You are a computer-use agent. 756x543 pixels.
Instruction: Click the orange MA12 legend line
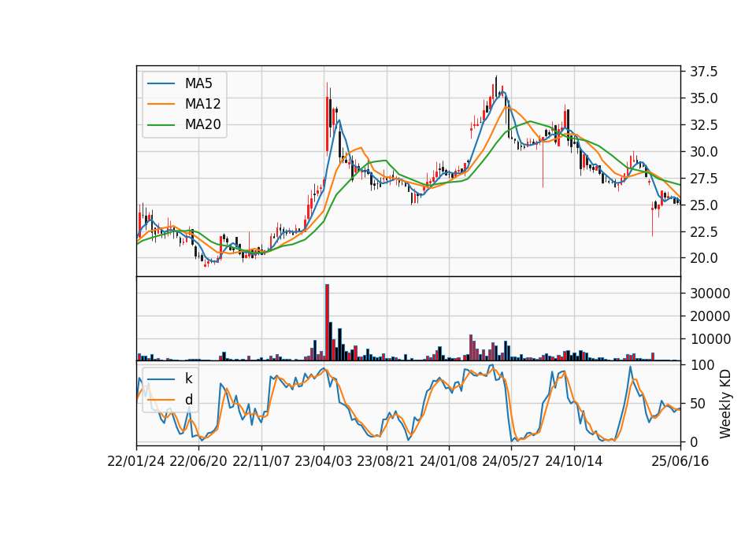(161, 104)
